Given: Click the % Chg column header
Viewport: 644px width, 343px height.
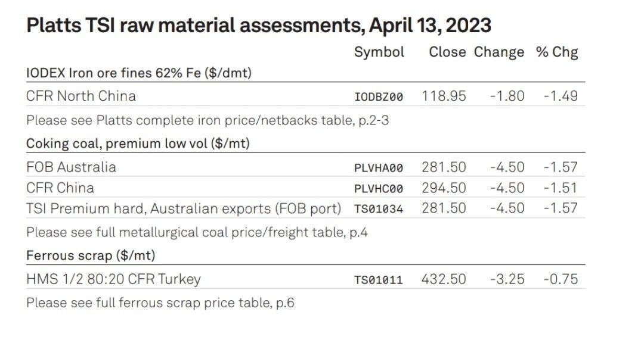Looking at the screenshot, I should pyautogui.click(x=557, y=52).
